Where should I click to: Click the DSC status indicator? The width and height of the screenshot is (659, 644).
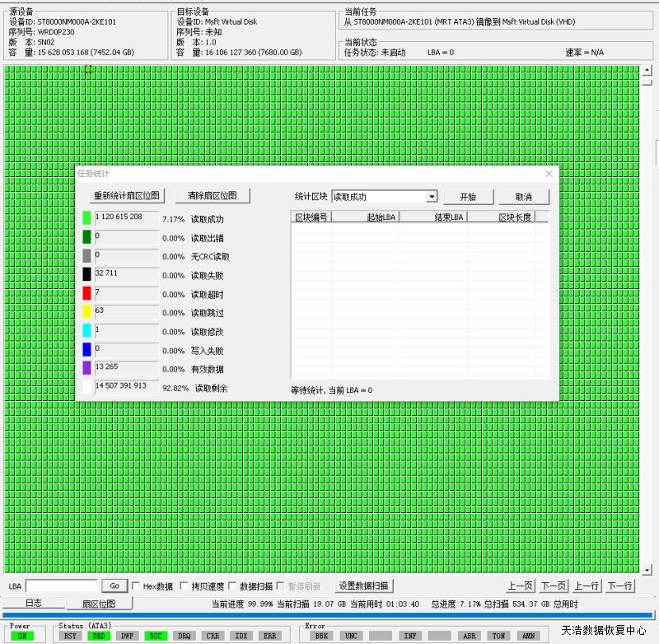[156, 636]
